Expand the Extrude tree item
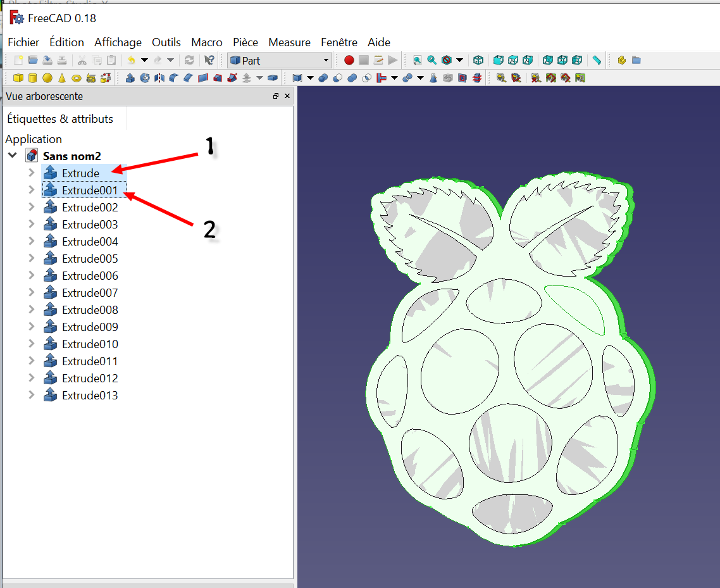The width and height of the screenshot is (720, 588). [31, 173]
